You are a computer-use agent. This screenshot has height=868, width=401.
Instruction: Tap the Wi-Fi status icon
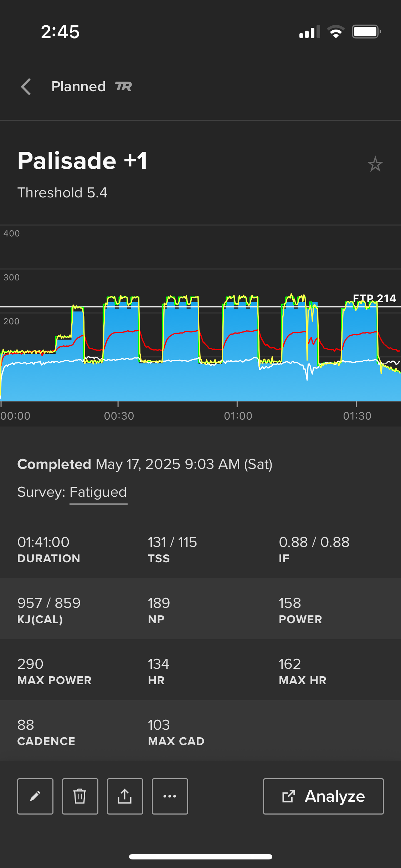click(x=336, y=32)
